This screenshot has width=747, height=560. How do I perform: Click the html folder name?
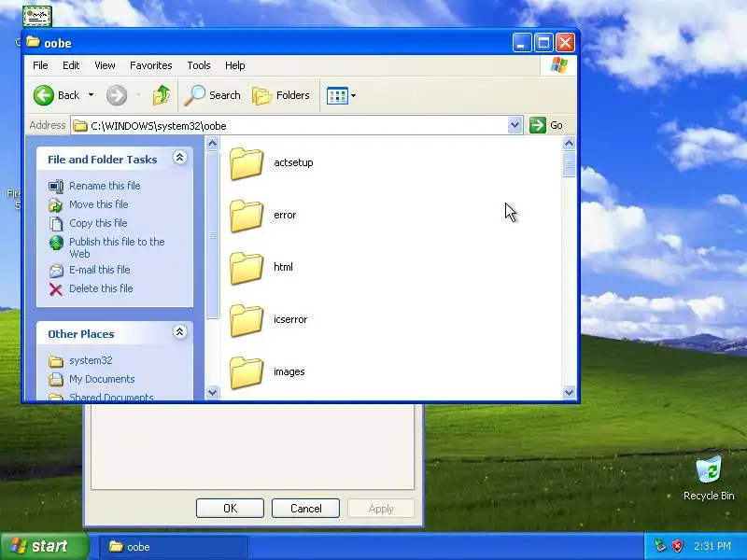coord(283,267)
